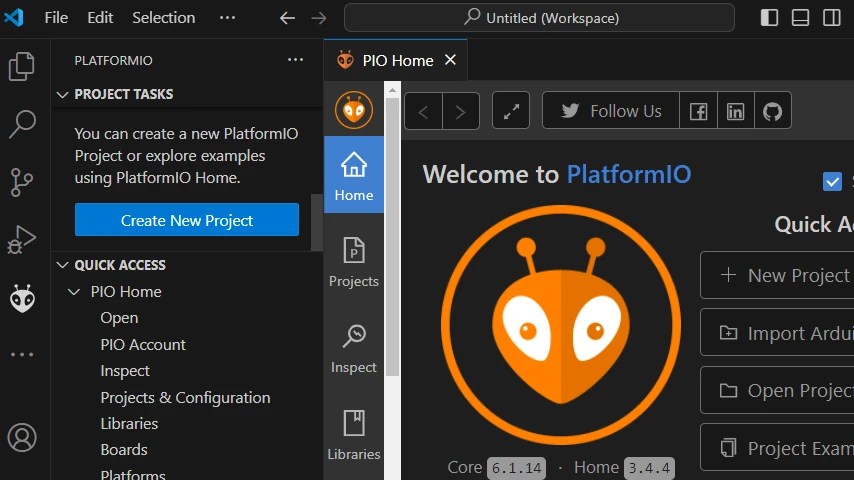Screen dimensions: 854x480
Task: Select PIO Account tree item
Action: pos(143,345)
